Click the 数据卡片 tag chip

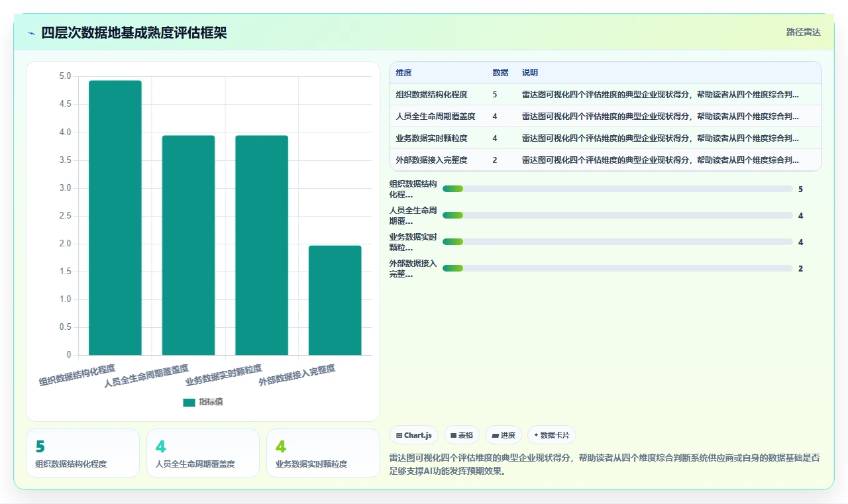tap(552, 435)
